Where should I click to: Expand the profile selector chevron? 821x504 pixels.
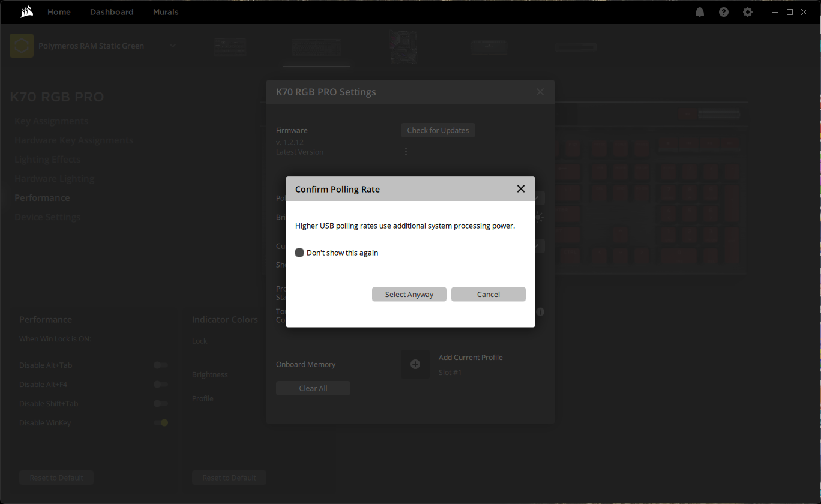coord(173,46)
